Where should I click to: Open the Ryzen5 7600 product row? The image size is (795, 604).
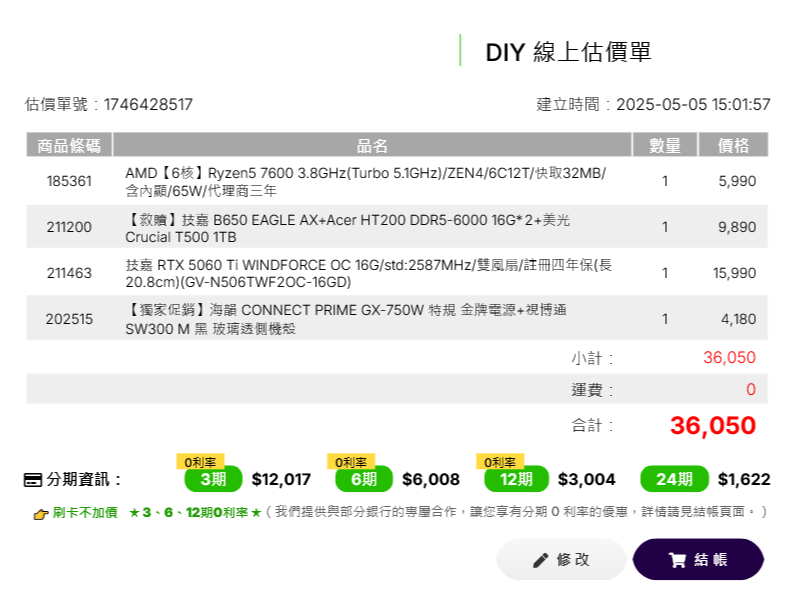click(x=397, y=181)
